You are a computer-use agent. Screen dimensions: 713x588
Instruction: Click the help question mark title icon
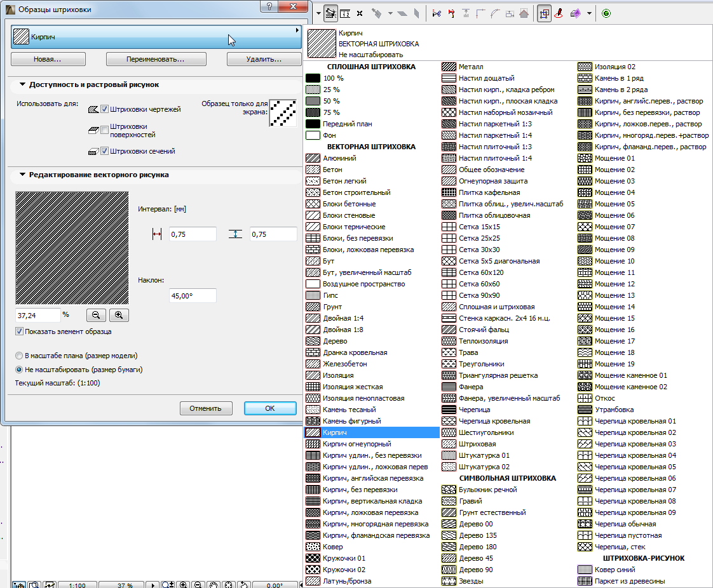pos(269,6)
